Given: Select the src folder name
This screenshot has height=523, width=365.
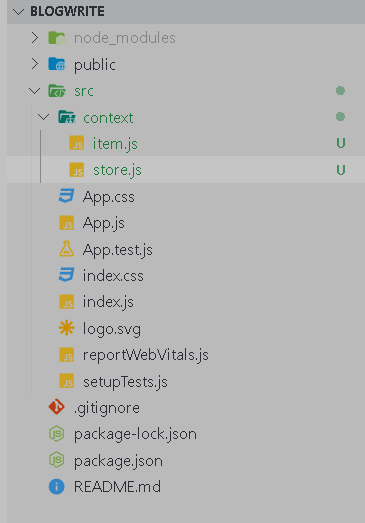Looking at the screenshot, I should pos(84,91).
